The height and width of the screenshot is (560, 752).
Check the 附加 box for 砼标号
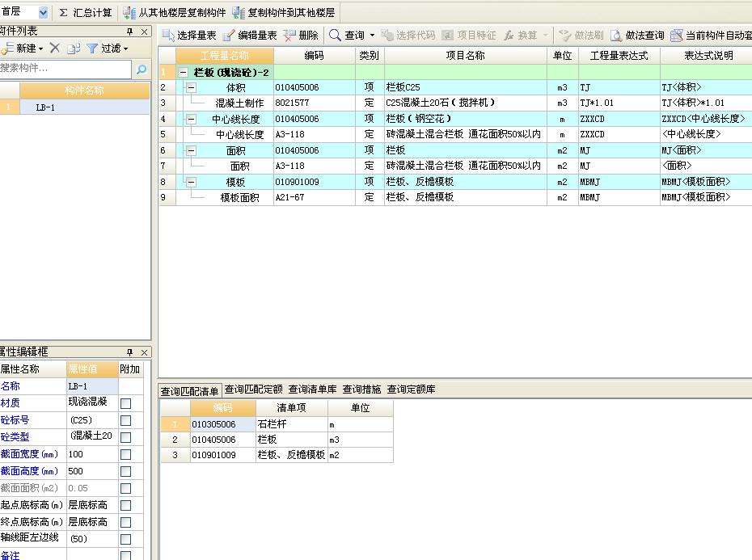tap(125, 420)
